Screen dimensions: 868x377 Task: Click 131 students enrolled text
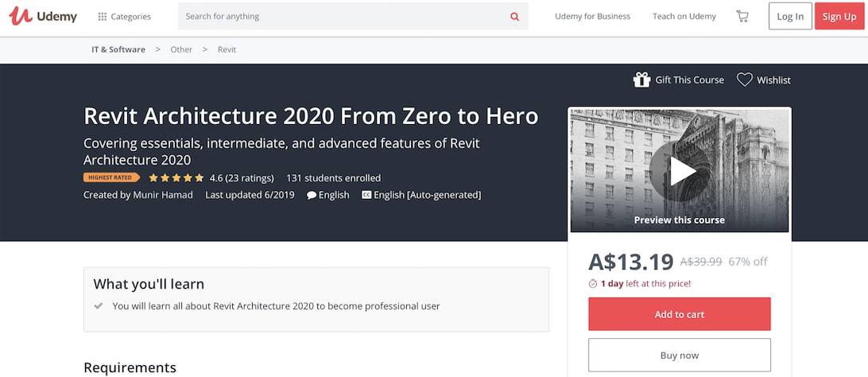pyautogui.click(x=333, y=178)
